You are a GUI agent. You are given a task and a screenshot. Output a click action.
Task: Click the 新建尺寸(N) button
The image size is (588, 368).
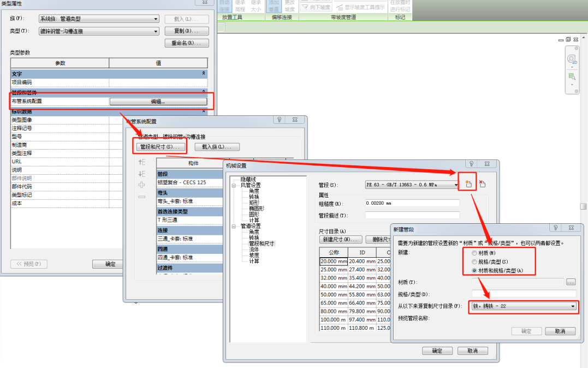coord(341,239)
